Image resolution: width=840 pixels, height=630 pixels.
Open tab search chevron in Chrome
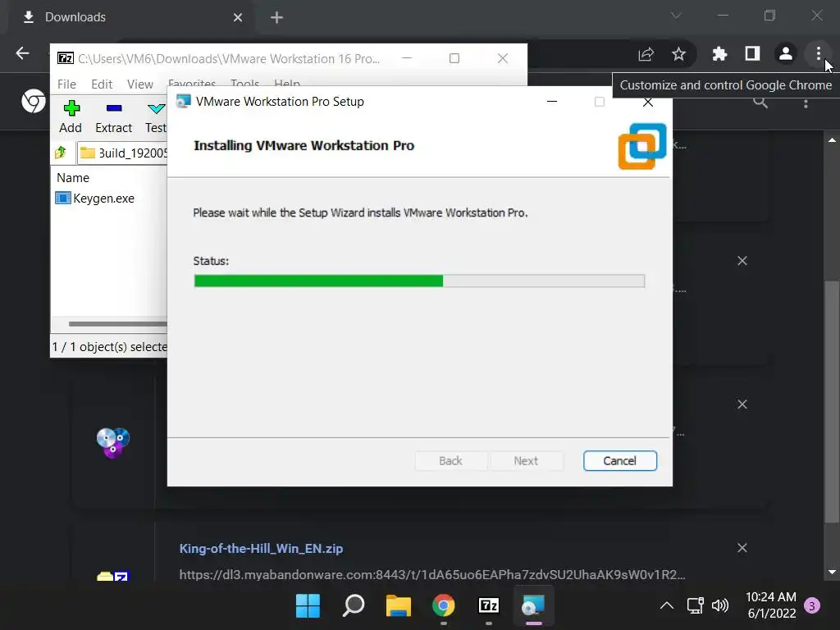676,16
